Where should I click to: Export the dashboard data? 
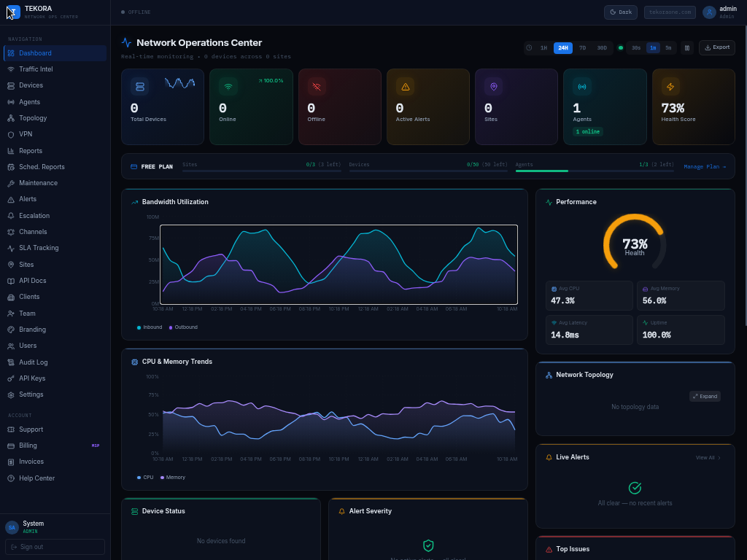[717, 47]
